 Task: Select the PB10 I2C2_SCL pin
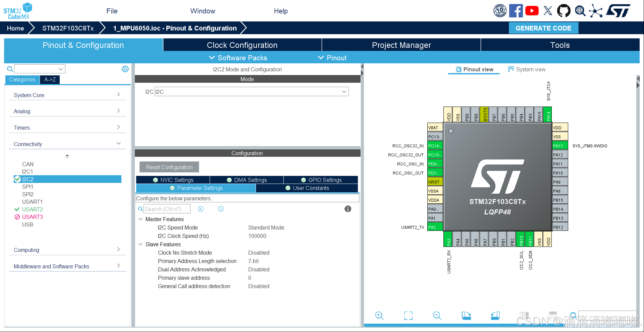tap(521, 239)
